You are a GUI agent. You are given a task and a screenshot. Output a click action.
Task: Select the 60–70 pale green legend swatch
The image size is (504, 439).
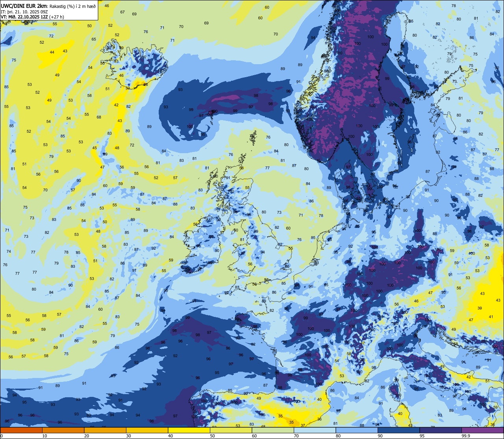click(273, 430)
